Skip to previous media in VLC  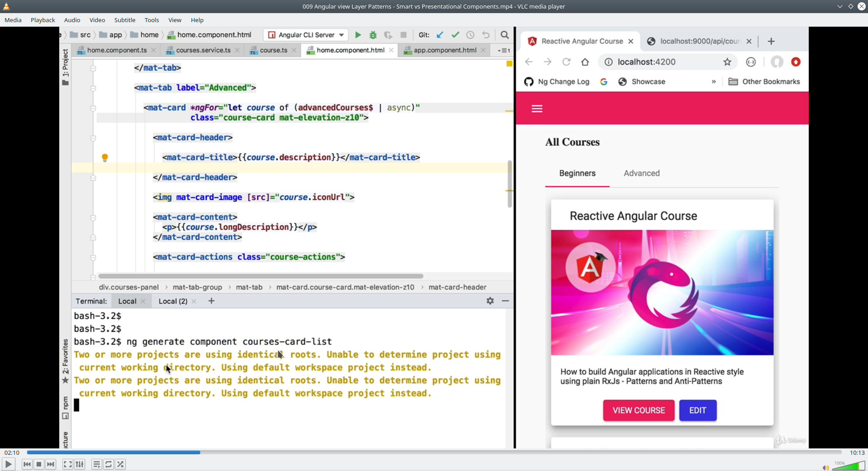27,464
